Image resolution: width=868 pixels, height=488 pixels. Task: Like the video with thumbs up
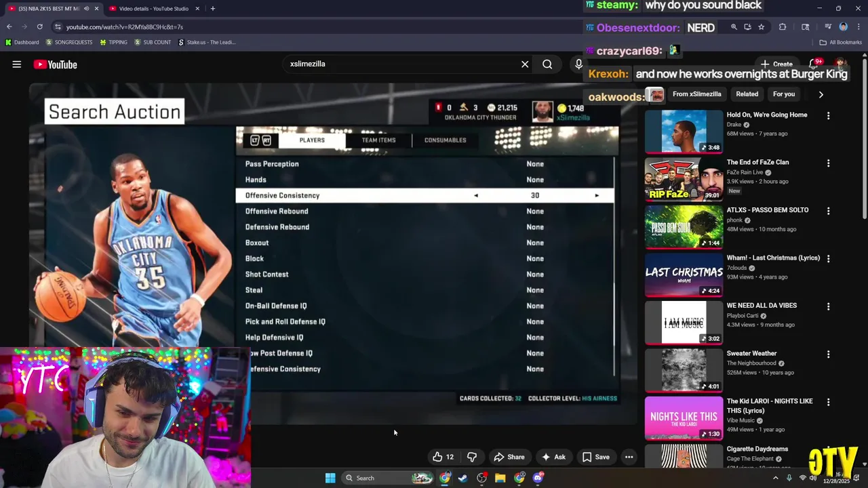[443, 457]
